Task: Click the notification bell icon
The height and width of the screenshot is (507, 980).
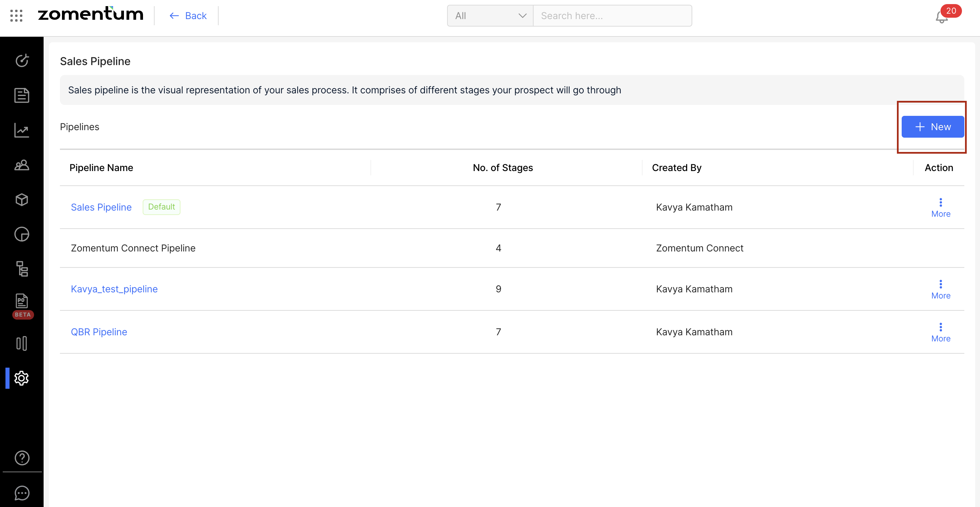Action: tap(942, 17)
